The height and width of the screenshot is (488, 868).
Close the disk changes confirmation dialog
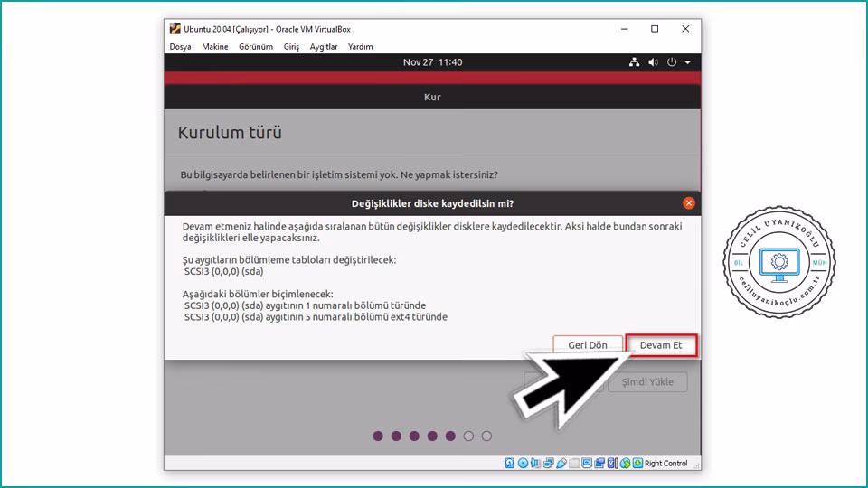click(x=689, y=203)
